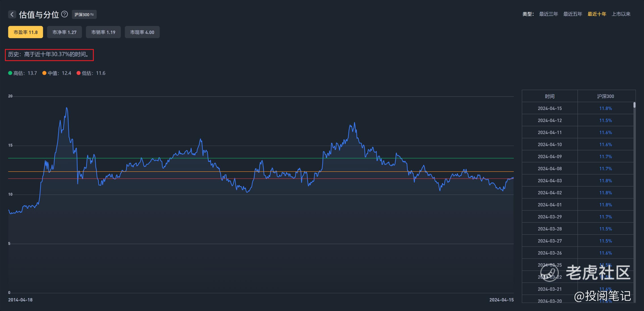
Task: Click the 时间 column header
Action: pos(550,96)
